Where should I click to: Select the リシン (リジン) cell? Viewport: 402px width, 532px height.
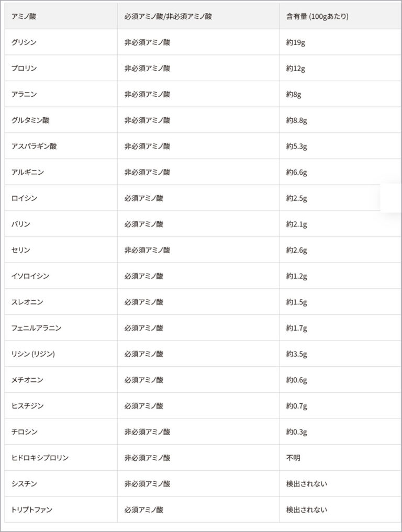click(x=33, y=354)
